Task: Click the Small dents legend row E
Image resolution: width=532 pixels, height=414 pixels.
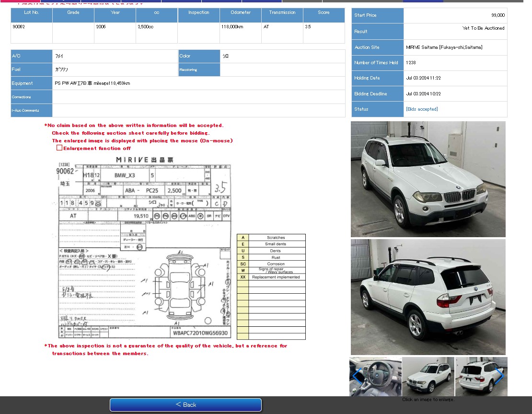Action: click(271, 244)
